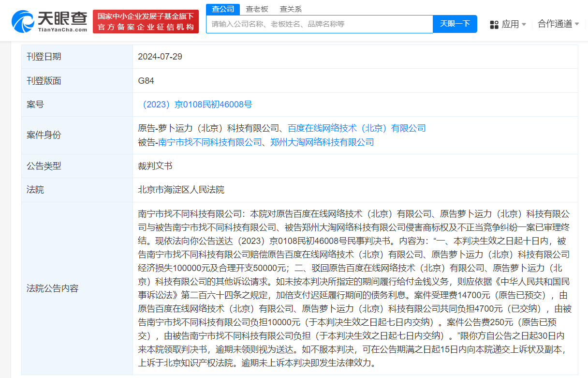Click the 法院 label cell

pos(77,190)
